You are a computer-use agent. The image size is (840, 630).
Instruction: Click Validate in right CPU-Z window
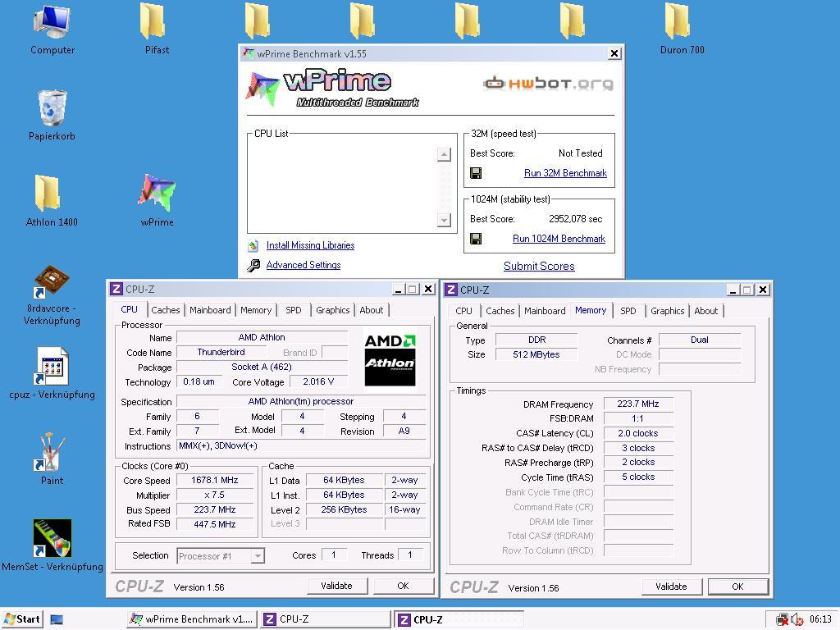[671, 587]
